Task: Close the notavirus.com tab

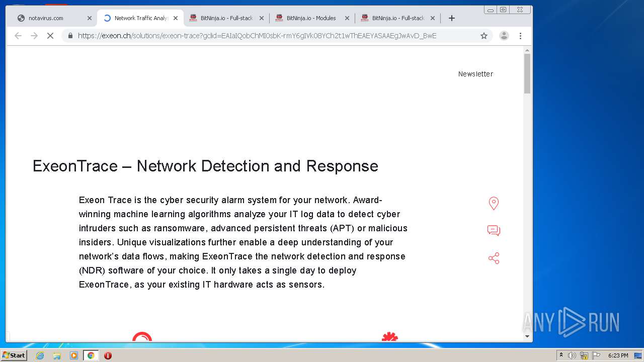Action: click(90, 18)
